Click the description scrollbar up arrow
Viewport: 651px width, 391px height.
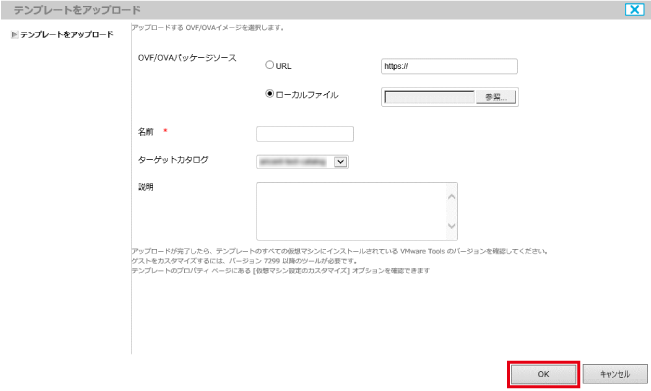point(452,197)
